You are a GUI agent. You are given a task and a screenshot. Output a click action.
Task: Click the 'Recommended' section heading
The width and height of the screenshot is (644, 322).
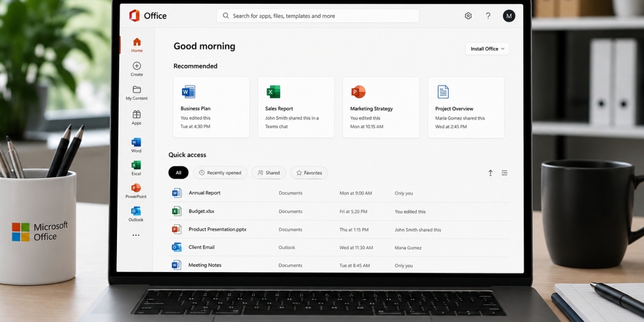(x=195, y=66)
